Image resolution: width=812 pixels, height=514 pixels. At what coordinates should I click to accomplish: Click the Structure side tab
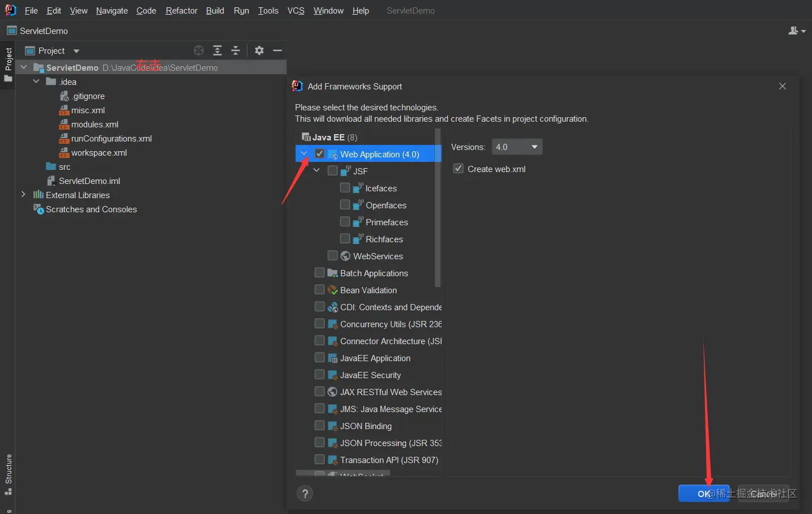pos(8,474)
